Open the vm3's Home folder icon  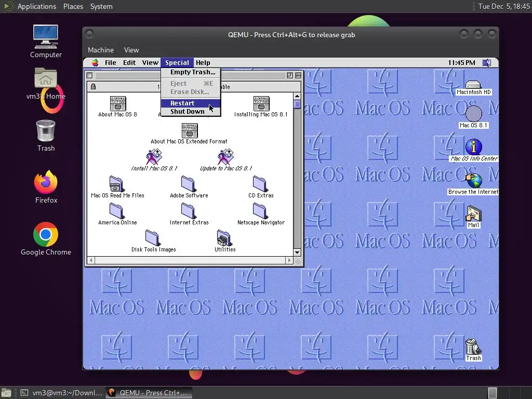pos(46,78)
